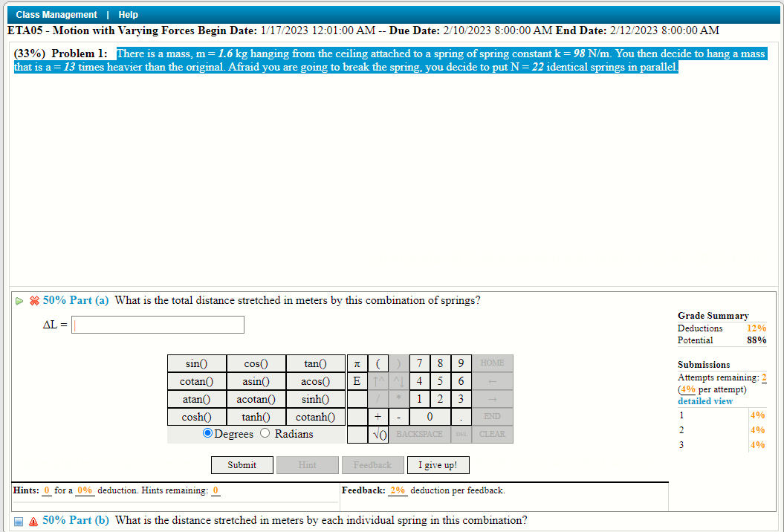Screen dimensions: 784x532
Task: Click keypad digit 8
Action: point(440,363)
